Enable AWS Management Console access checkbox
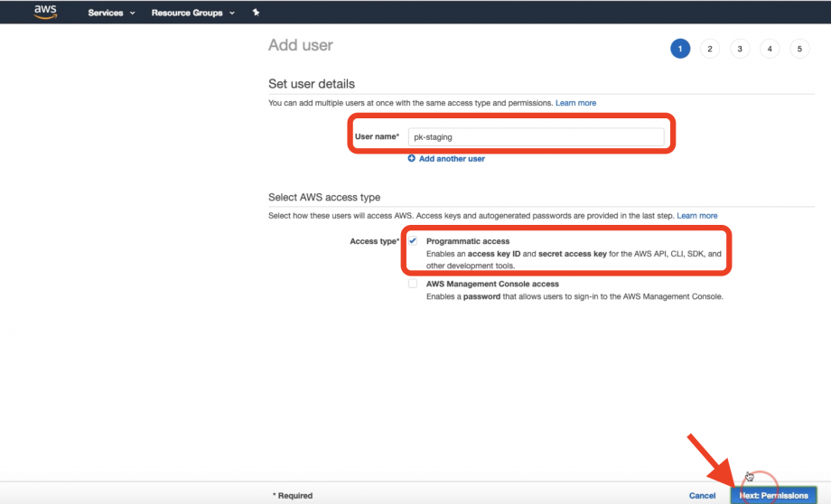Image resolution: width=831 pixels, height=504 pixels. (x=413, y=284)
